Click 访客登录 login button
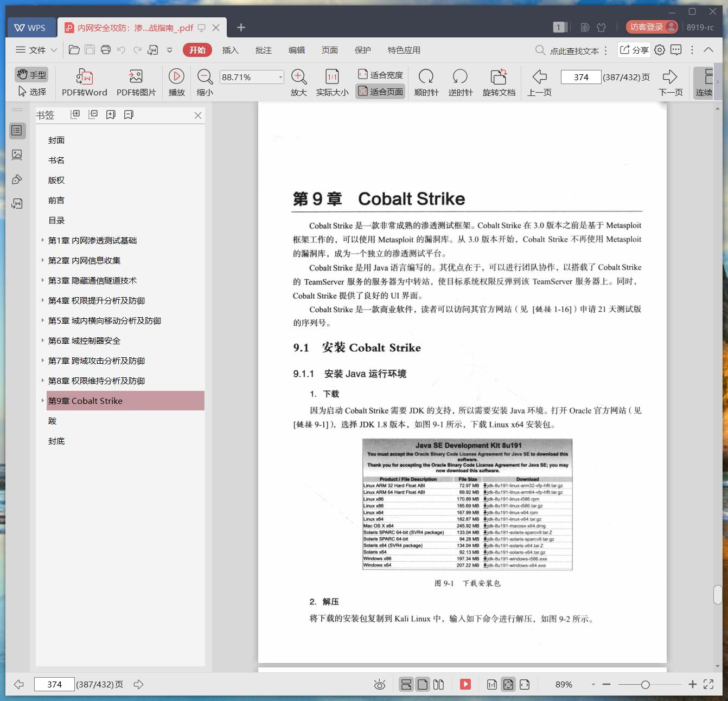 652,27
